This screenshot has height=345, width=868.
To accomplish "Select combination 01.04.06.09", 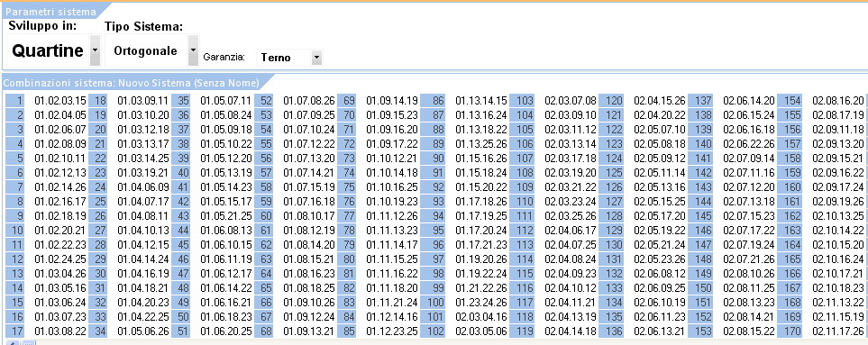I will 142,186.
